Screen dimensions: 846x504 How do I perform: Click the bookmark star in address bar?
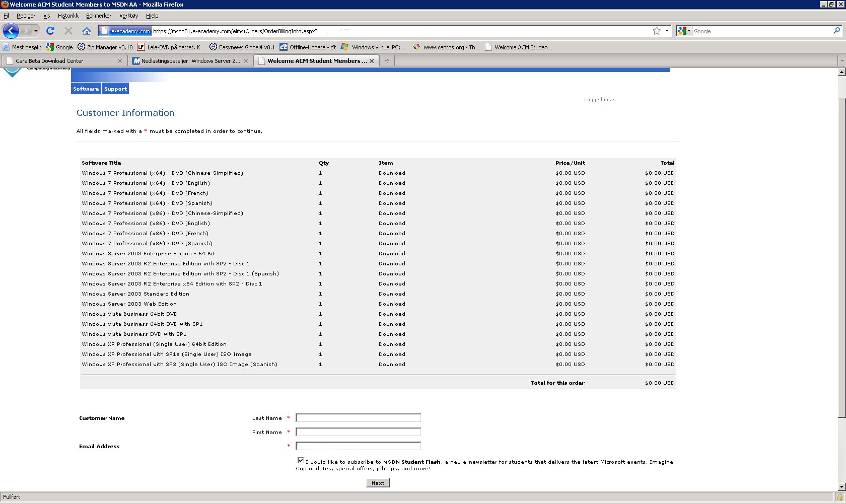pyautogui.click(x=657, y=31)
